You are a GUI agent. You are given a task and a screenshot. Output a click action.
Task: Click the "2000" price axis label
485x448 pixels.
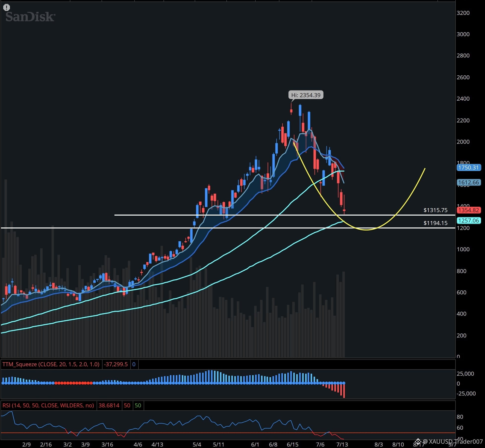click(463, 142)
